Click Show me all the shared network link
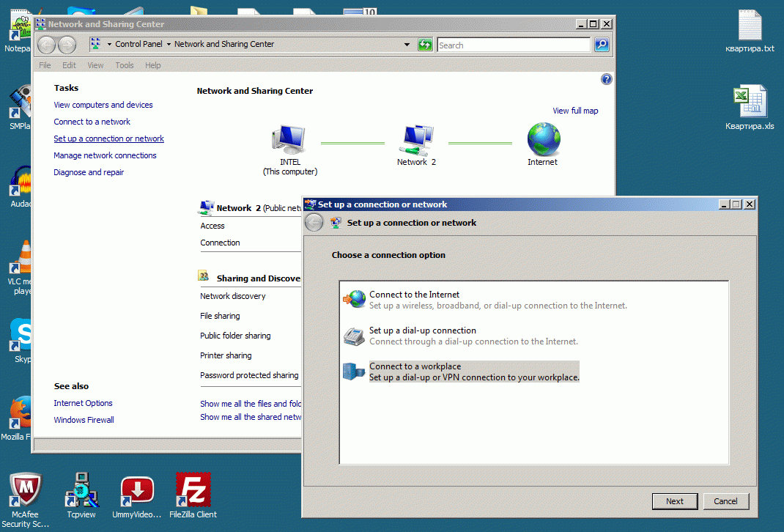Screen dimensions: 784x532 click(251, 417)
